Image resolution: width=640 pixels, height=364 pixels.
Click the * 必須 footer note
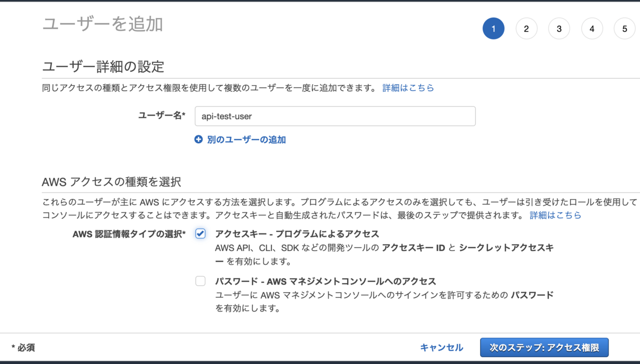click(23, 347)
